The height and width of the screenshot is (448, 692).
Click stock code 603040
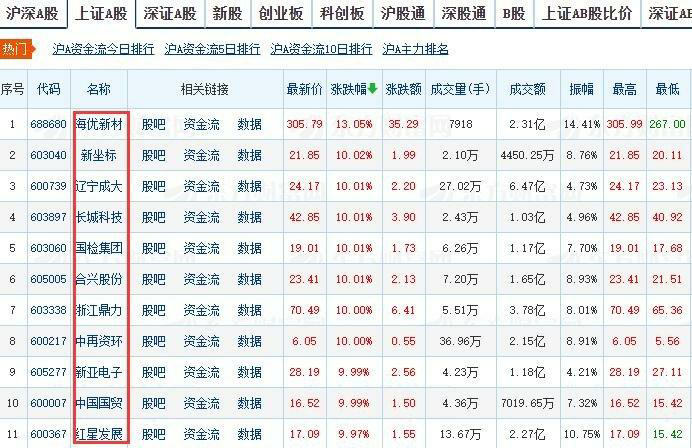point(49,155)
